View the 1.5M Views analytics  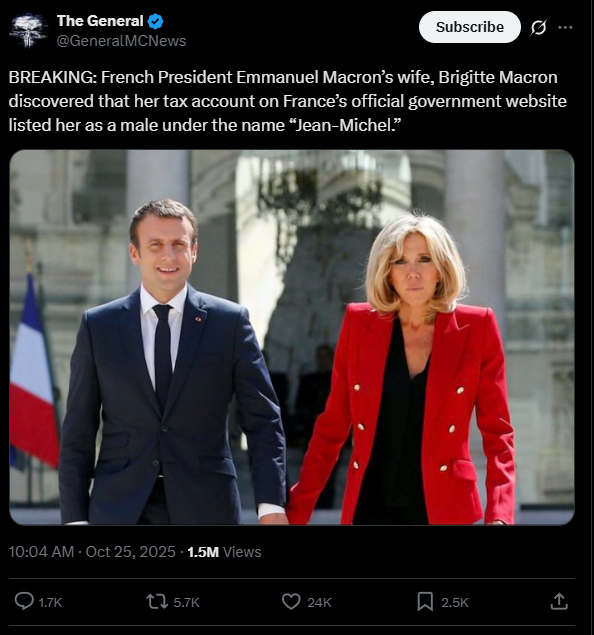[x=224, y=552]
